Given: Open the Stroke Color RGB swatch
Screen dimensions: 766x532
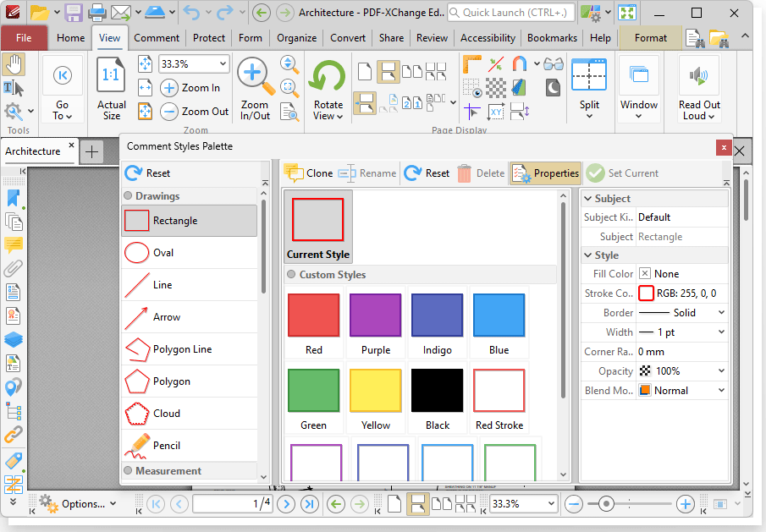Looking at the screenshot, I should pyautogui.click(x=646, y=293).
